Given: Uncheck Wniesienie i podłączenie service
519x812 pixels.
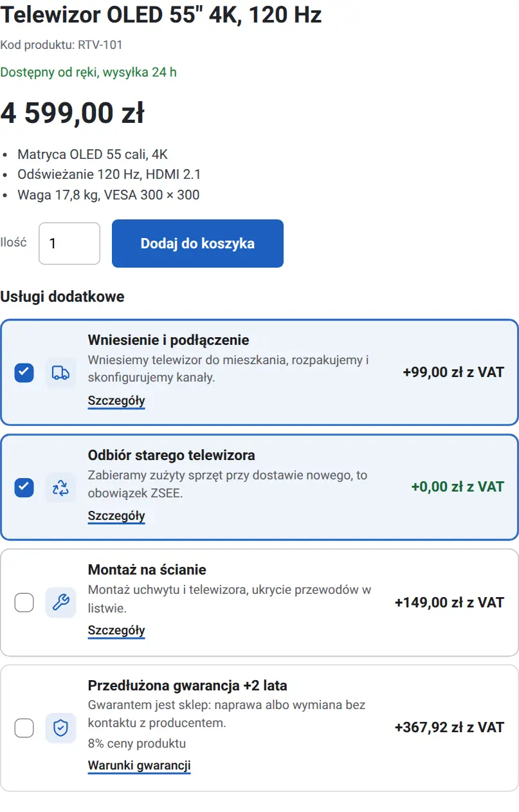Looking at the screenshot, I should [x=24, y=373].
